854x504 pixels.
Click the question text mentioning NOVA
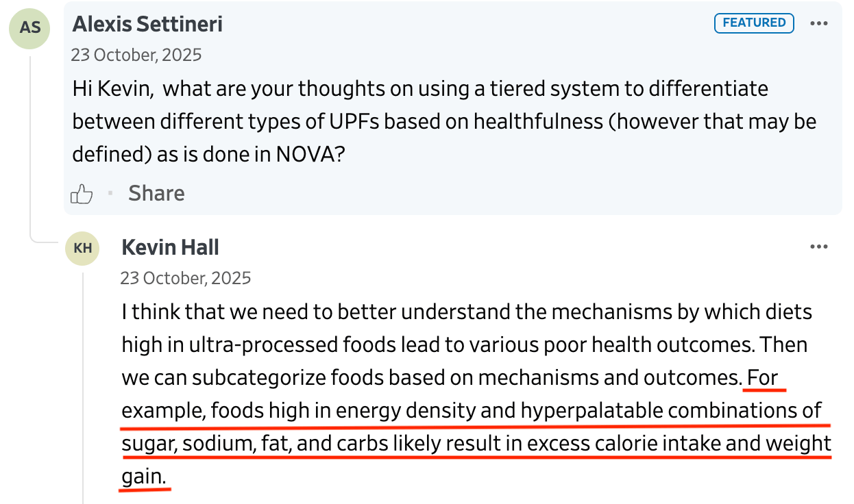(208, 155)
